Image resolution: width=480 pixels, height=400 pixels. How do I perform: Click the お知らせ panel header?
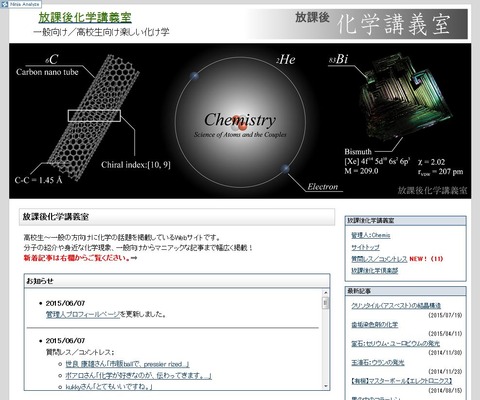177,281
